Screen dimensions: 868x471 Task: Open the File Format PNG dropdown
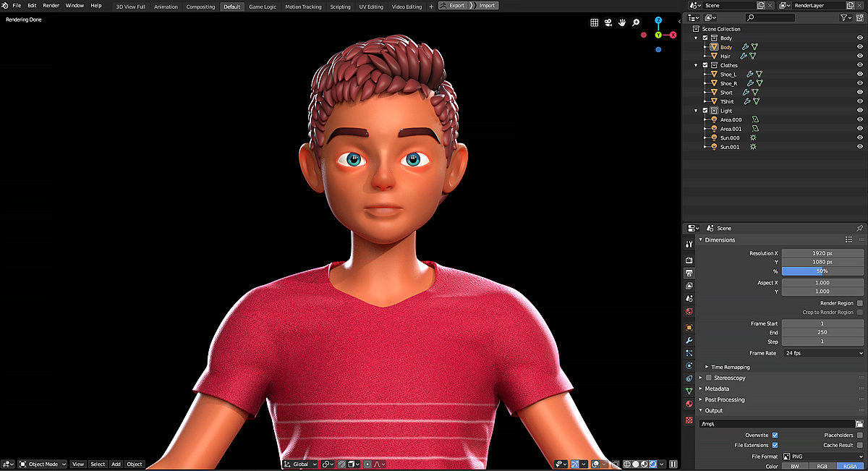(x=823, y=457)
